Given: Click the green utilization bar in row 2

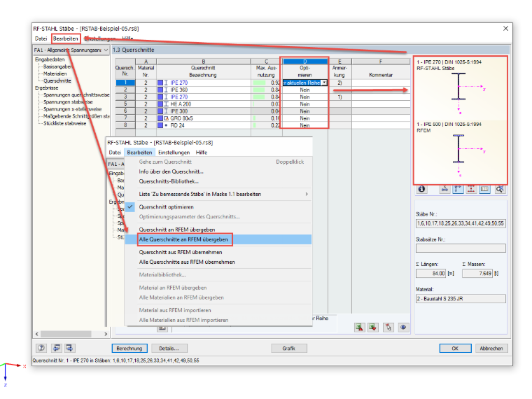Looking at the screenshot, I should pos(259,90).
